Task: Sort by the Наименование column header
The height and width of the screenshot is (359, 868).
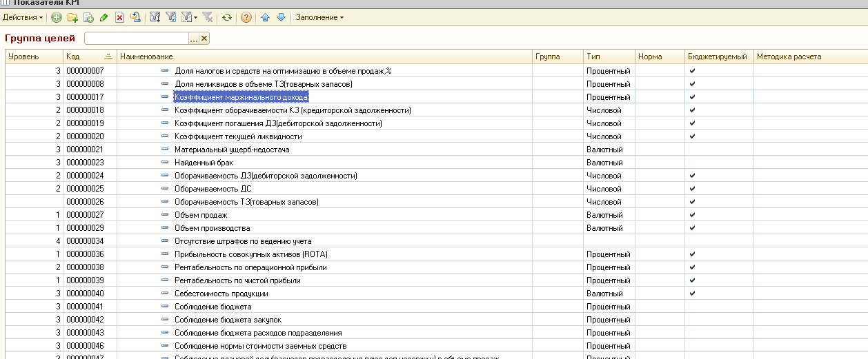Action: click(x=324, y=57)
